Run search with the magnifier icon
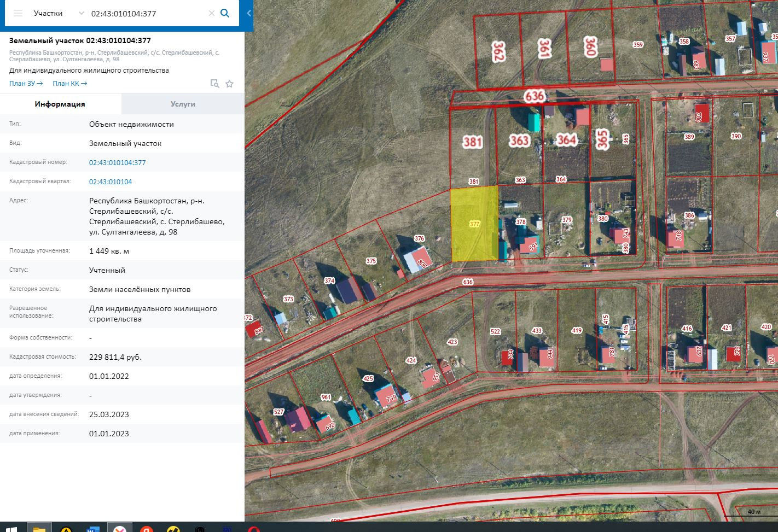The width and height of the screenshot is (778, 532). tap(225, 13)
